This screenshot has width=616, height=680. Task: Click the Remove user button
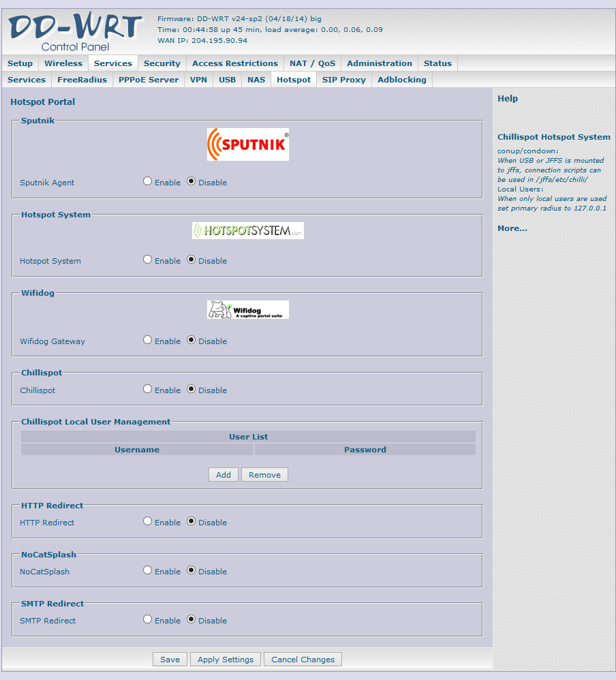264,475
